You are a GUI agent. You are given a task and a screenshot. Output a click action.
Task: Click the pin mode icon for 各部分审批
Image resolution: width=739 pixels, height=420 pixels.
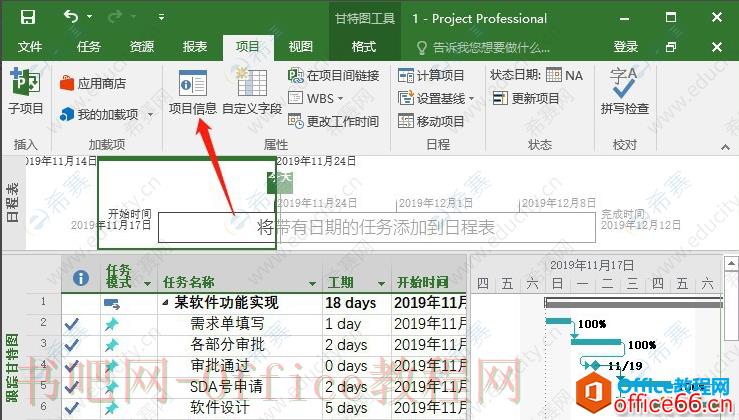point(112,345)
